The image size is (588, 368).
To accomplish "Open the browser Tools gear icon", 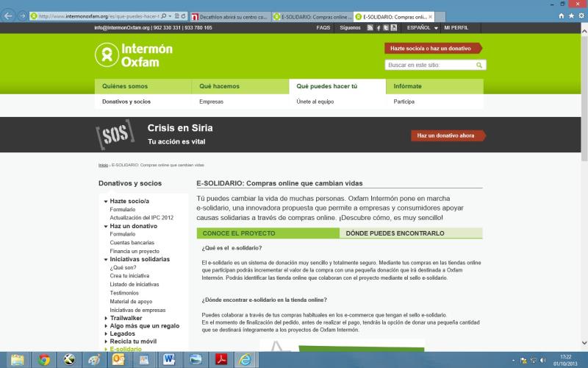I will point(581,15).
